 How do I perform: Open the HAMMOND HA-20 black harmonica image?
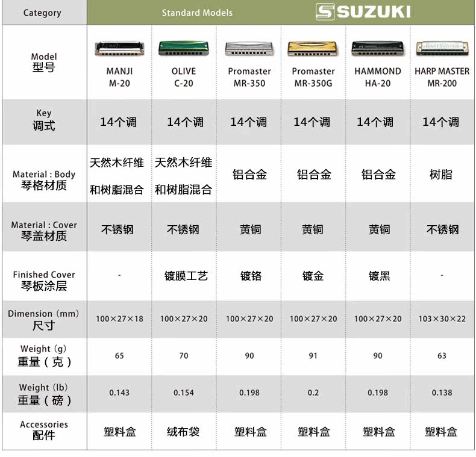[x=378, y=49]
